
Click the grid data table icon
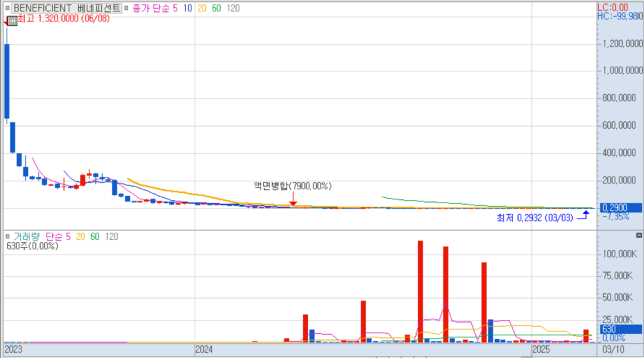(12, 21)
